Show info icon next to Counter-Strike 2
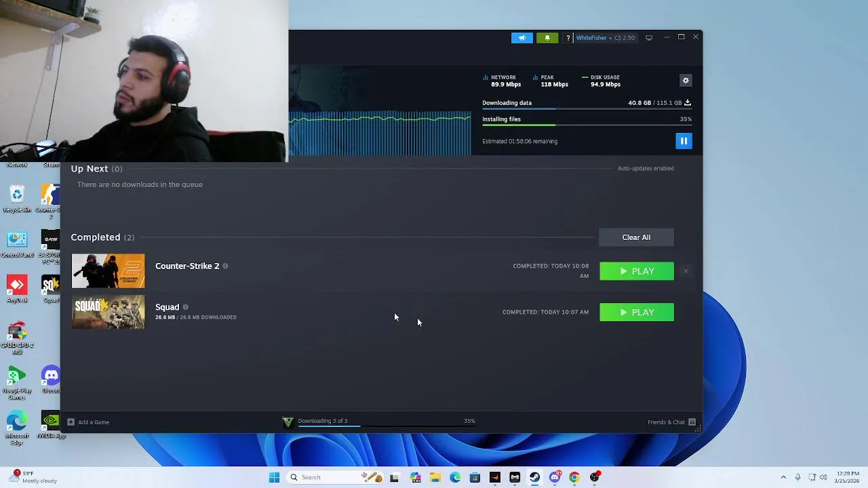This screenshot has height=488, width=868. click(225, 266)
